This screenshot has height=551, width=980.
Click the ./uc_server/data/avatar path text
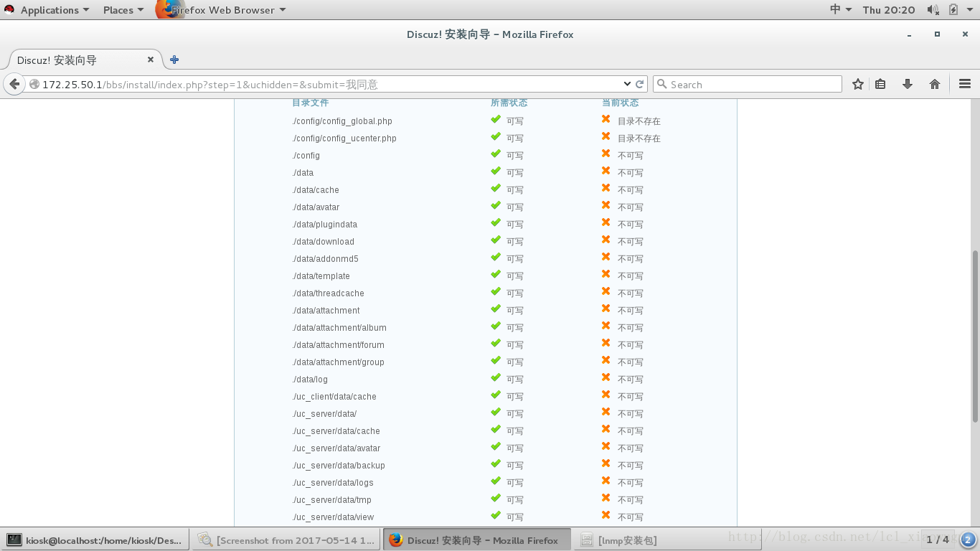[x=336, y=448]
